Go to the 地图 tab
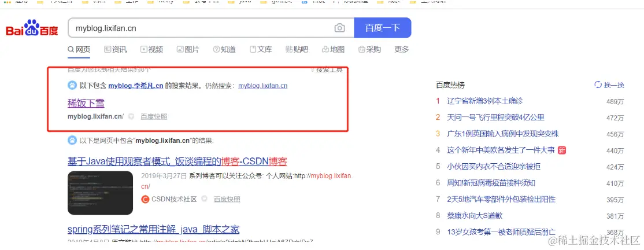The width and height of the screenshot is (644, 250). click(x=333, y=50)
